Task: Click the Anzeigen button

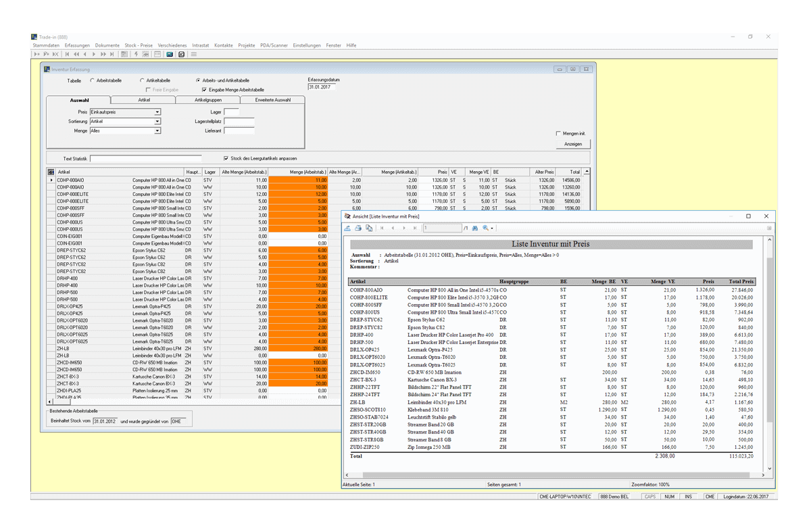Action: [573, 144]
